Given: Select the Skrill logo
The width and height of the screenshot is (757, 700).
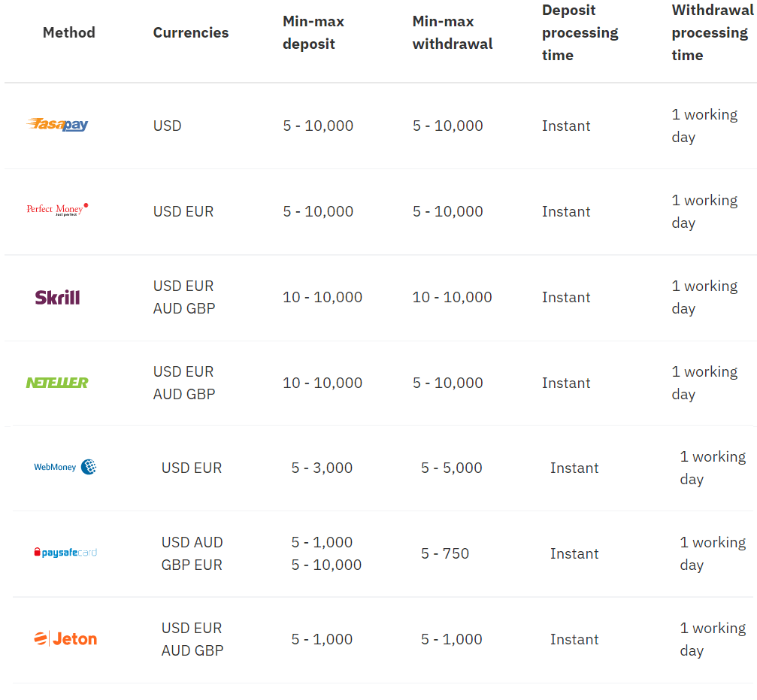Looking at the screenshot, I should click(x=57, y=297).
